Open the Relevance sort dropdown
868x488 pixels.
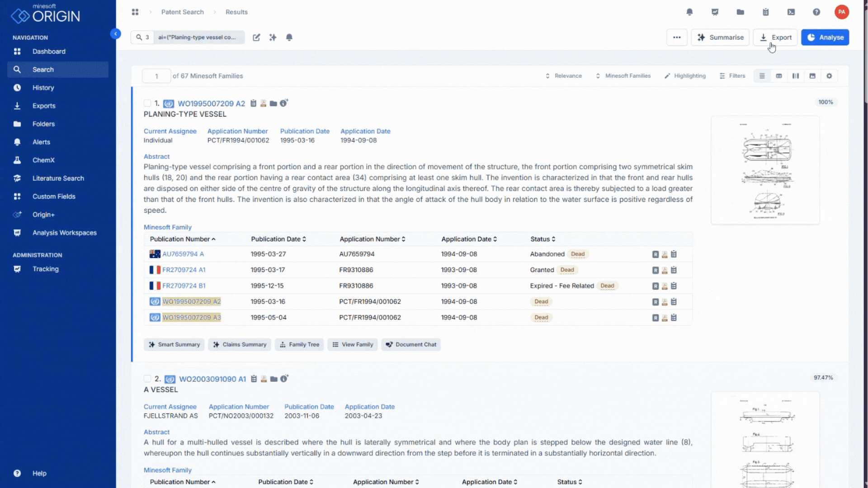pos(563,76)
